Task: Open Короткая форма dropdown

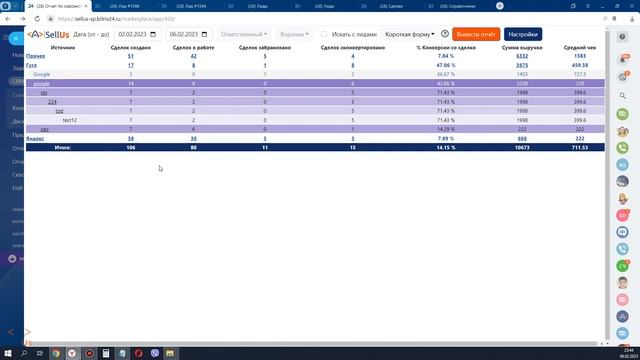Action: (x=409, y=34)
